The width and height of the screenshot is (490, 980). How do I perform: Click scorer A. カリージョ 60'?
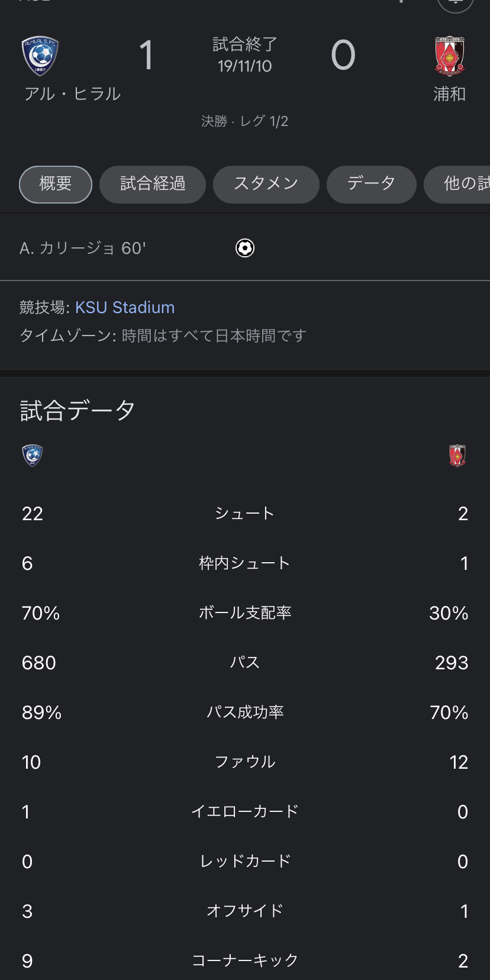click(83, 248)
